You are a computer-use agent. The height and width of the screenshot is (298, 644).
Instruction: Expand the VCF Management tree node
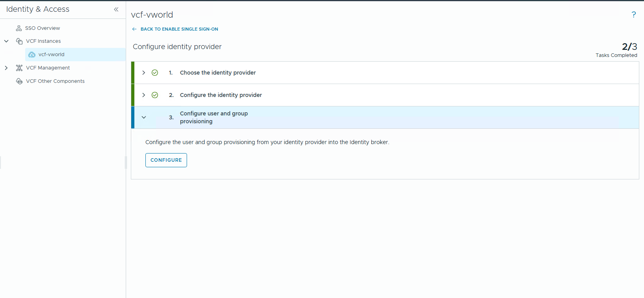pyautogui.click(x=6, y=68)
